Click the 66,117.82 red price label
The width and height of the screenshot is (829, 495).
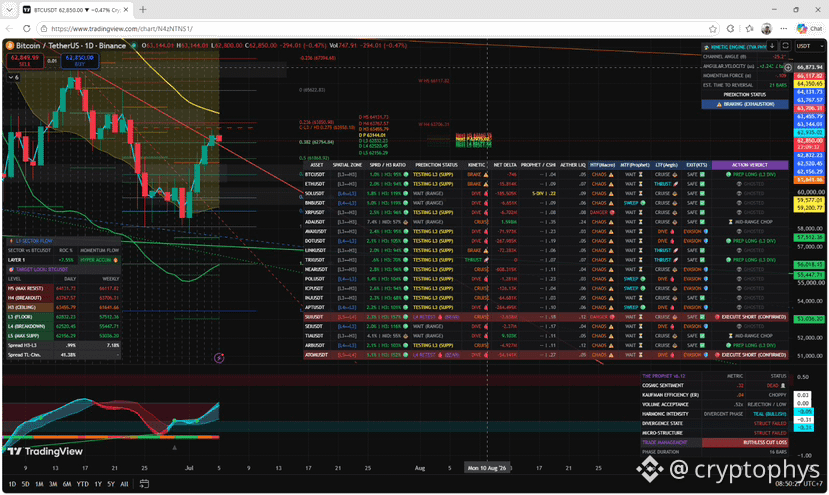[810, 76]
